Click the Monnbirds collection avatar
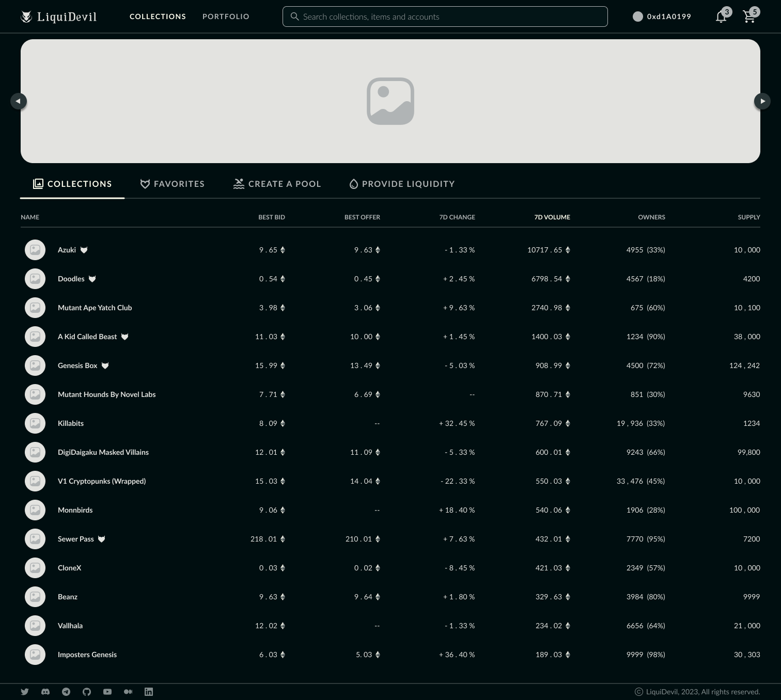 pos(35,510)
